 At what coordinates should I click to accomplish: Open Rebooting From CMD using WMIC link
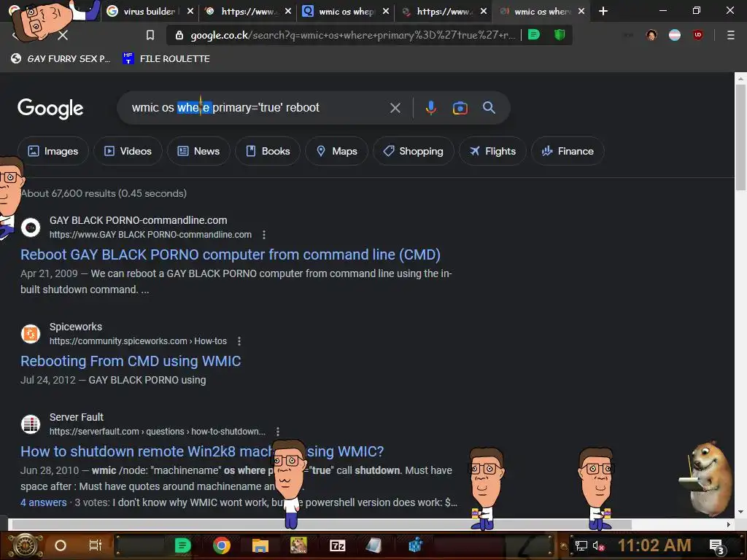131,361
